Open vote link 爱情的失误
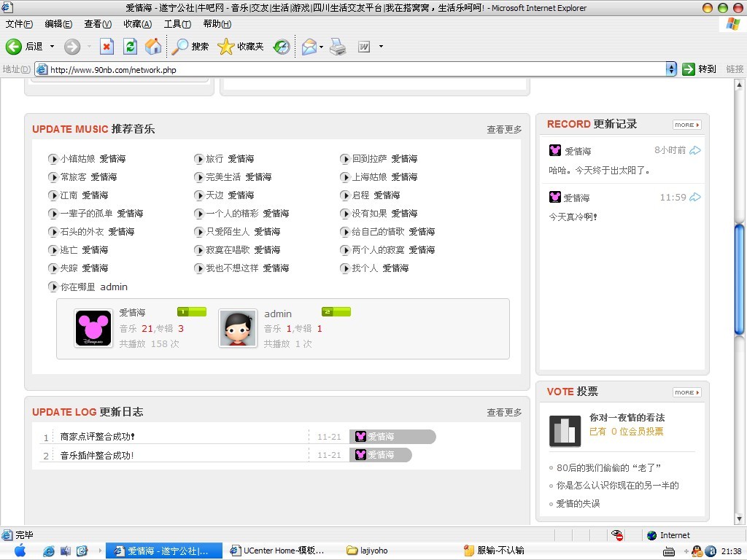The width and height of the screenshot is (747, 560). [578, 503]
